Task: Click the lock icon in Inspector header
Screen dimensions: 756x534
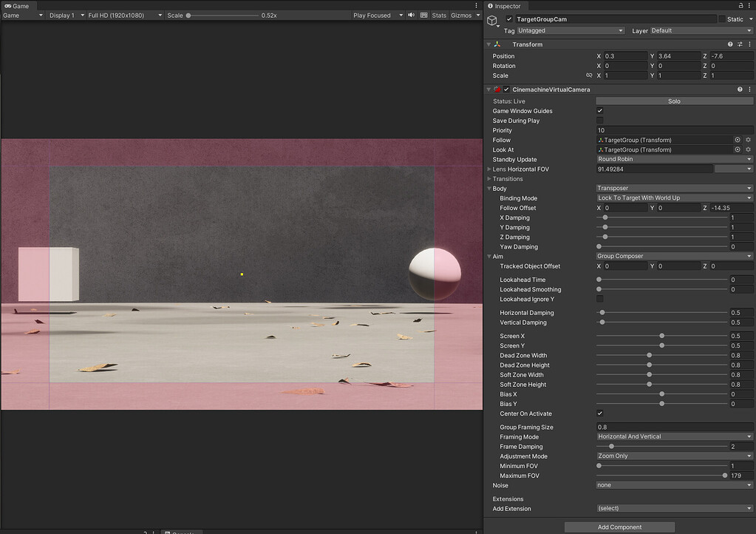Action: (741, 6)
